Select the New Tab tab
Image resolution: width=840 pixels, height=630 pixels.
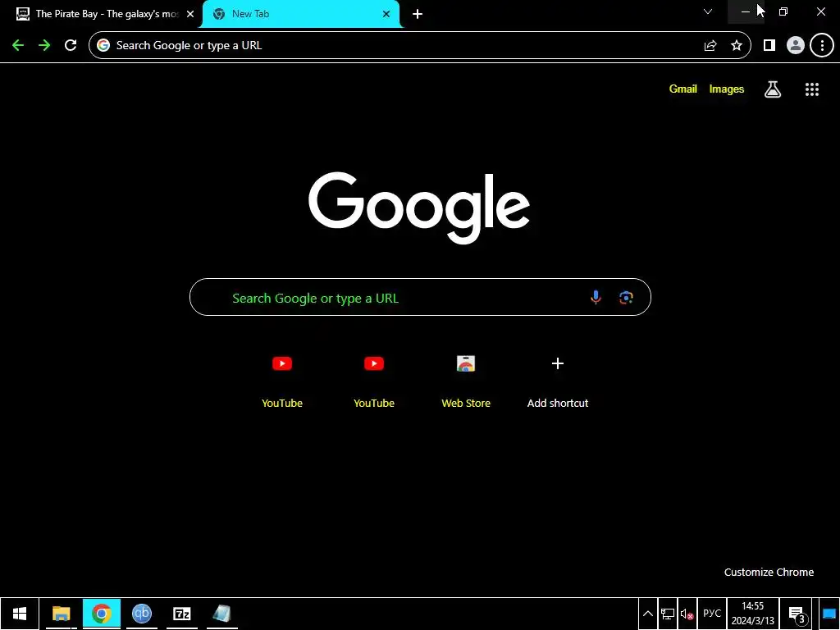[x=300, y=14]
